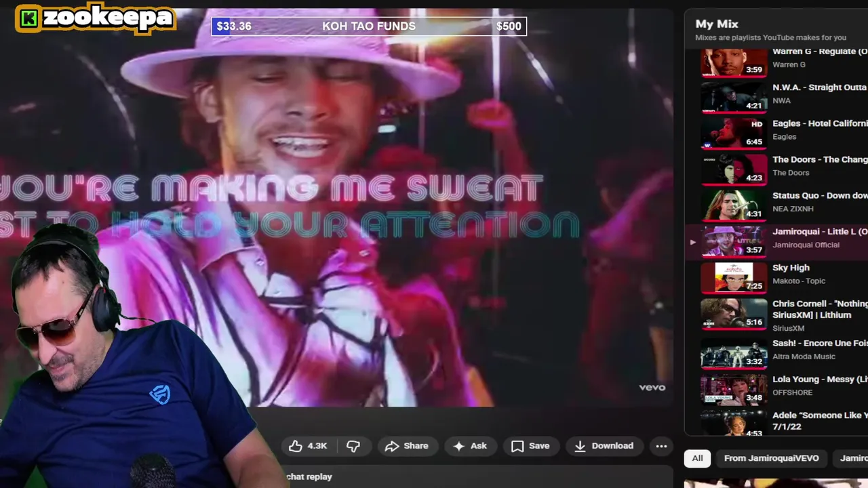Click the Warren G channel name

click(x=789, y=64)
